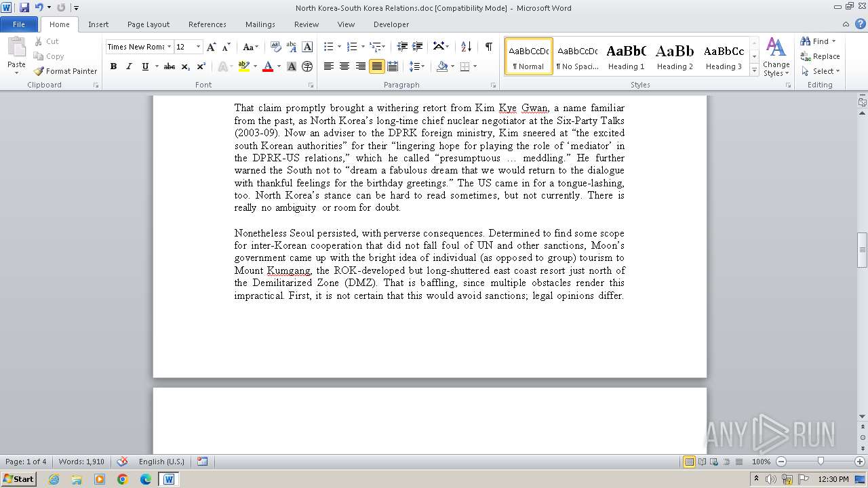
Task: Toggle character border around text
Action: (307, 47)
